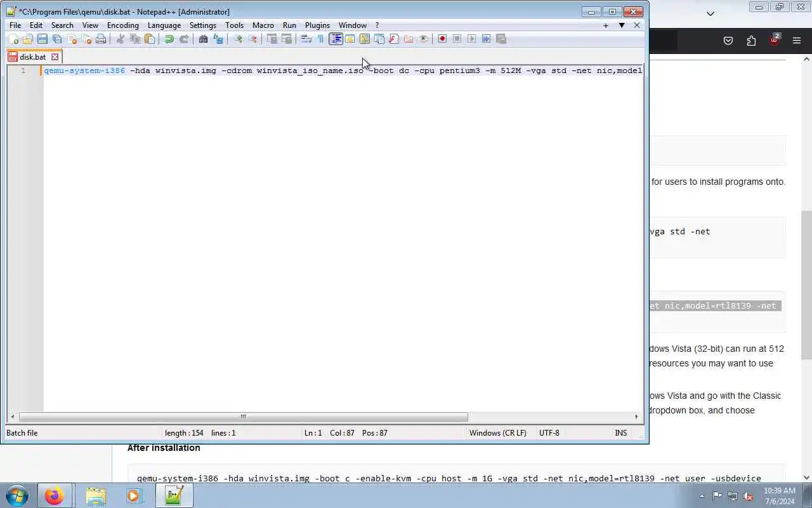Screen dimensions: 812x508
Task: Expand Firefox's tab list chevron
Action: 710,13
